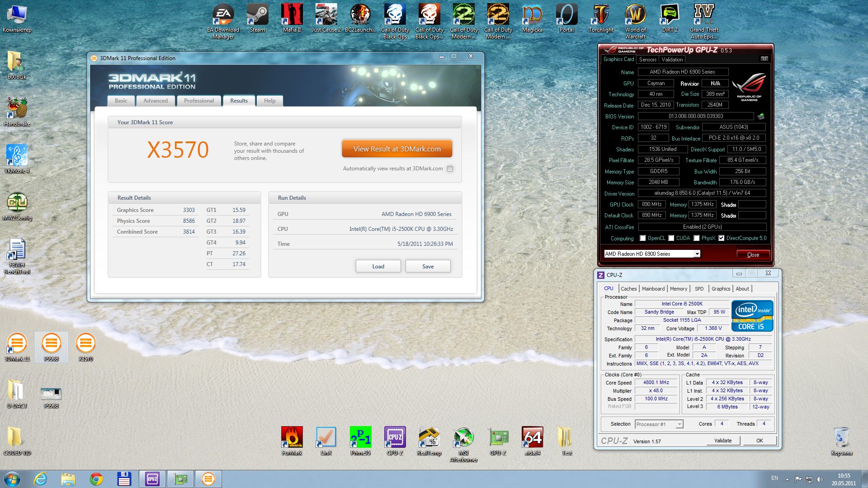
Task: Select the Handbrake desktop icon
Action: [17, 112]
